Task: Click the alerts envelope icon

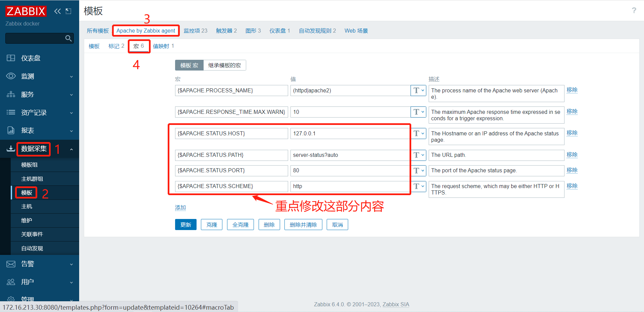Action: pyautogui.click(x=11, y=264)
